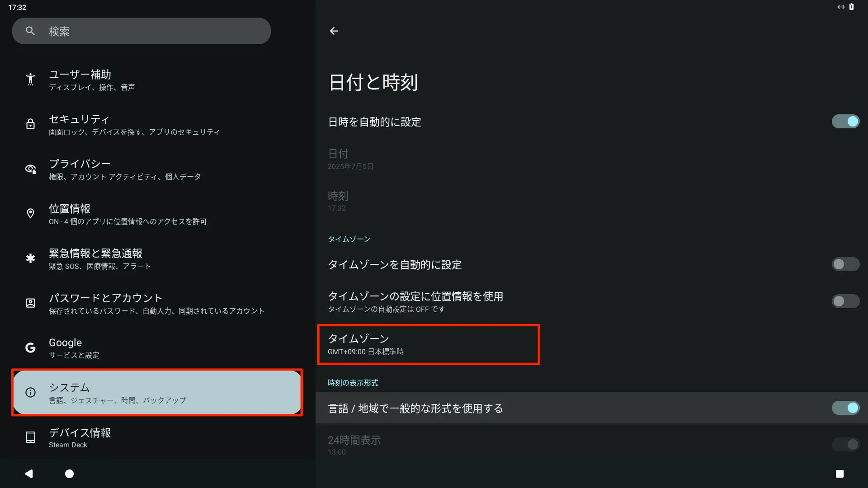Screen dimensions: 868x488
Task: Select the システム settings entry
Action: pos(157,393)
